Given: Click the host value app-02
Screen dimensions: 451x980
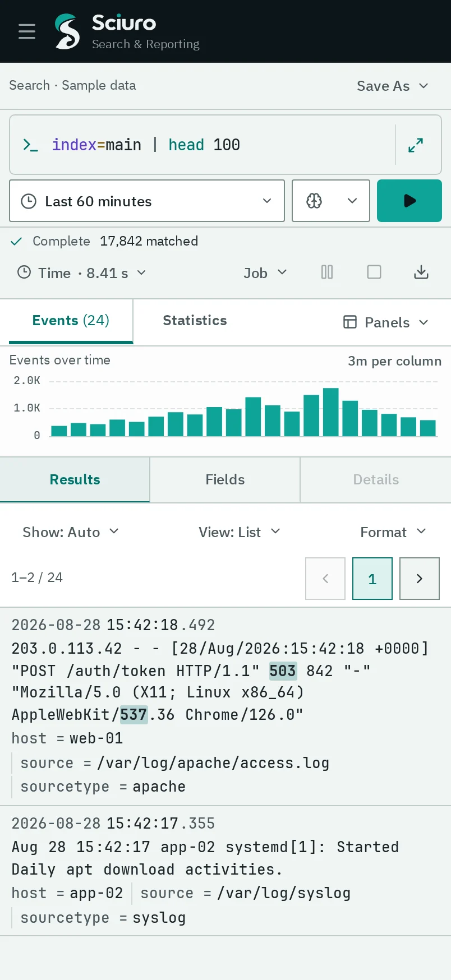Looking at the screenshot, I should 96,893.
